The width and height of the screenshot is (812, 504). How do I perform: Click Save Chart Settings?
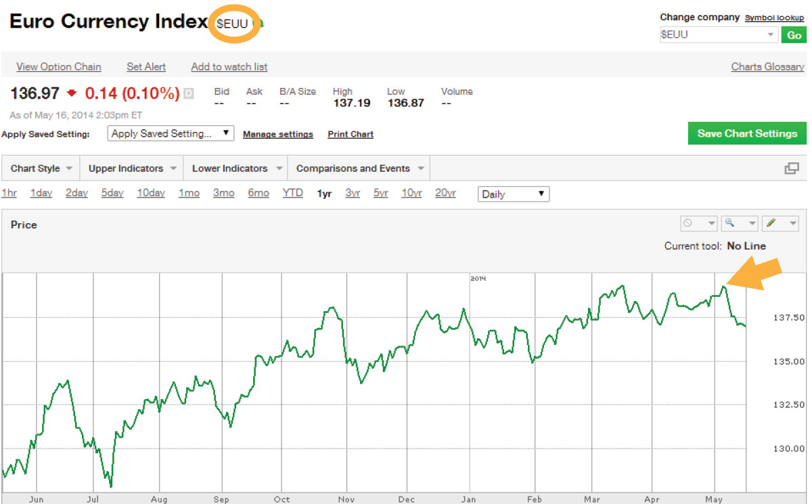pyautogui.click(x=746, y=133)
